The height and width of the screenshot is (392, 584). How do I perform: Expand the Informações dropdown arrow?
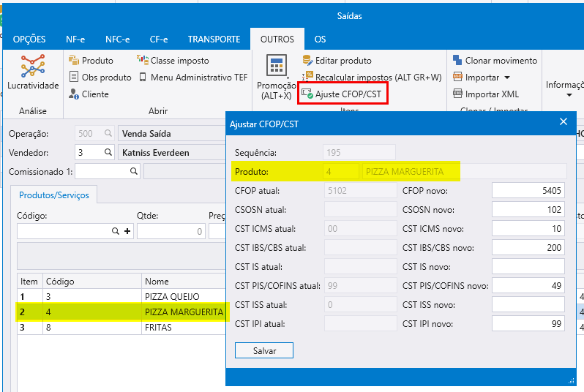tap(569, 95)
